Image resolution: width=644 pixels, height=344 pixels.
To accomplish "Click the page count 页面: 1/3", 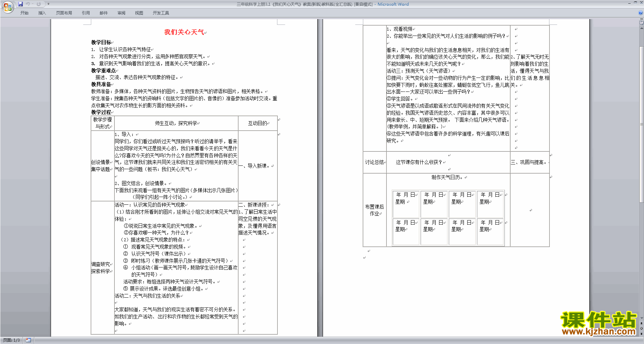I will (x=11, y=340).
